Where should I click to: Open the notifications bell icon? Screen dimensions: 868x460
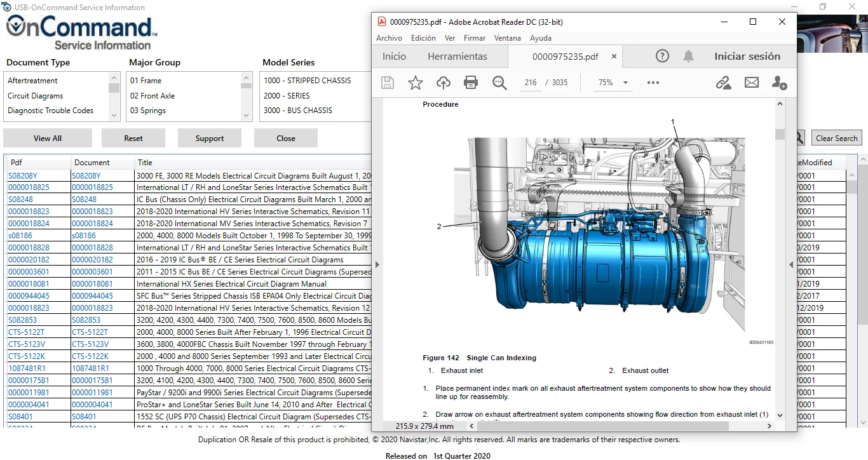(x=688, y=56)
